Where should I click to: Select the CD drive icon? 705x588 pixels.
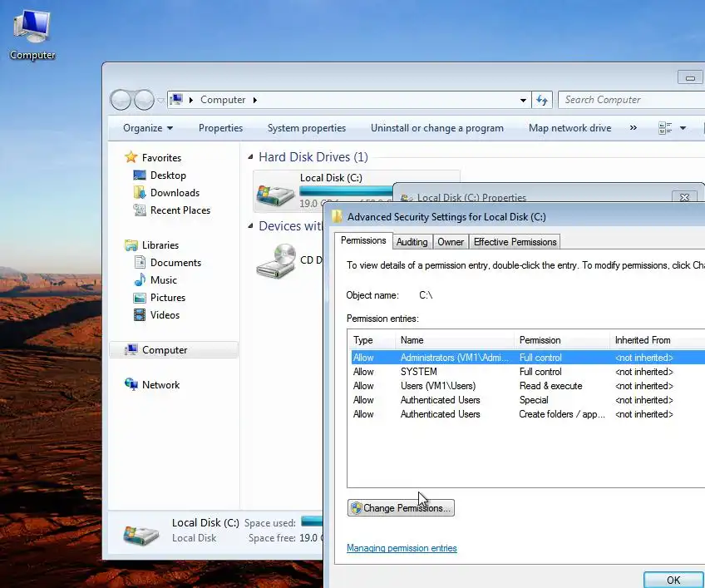click(276, 261)
